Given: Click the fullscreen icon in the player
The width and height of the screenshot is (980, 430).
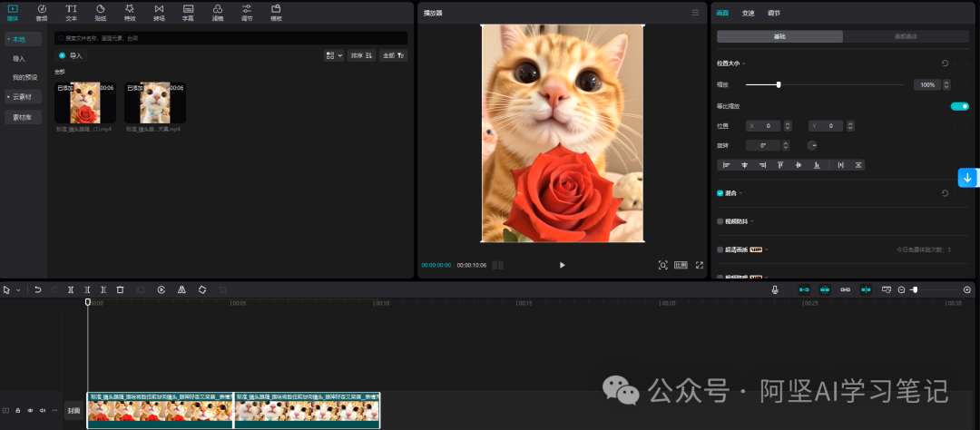Looking at the screenshot, I should coord(700,265).
